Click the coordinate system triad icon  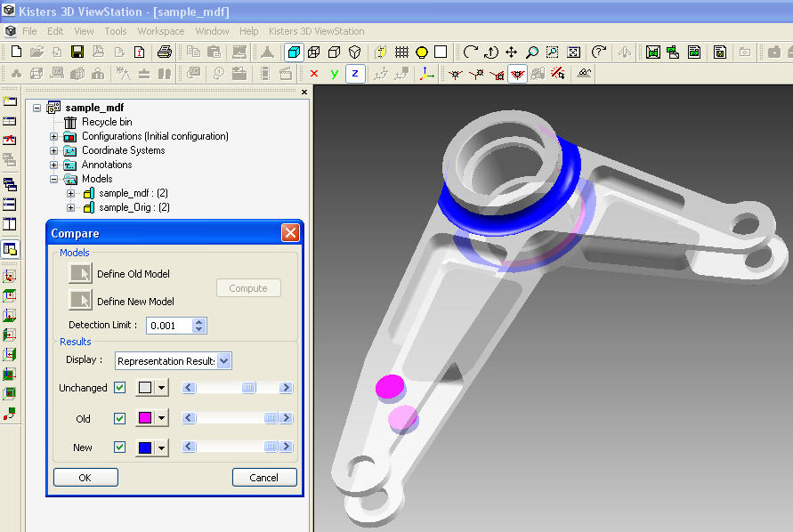pyautogui.click(x=426, y=74)
